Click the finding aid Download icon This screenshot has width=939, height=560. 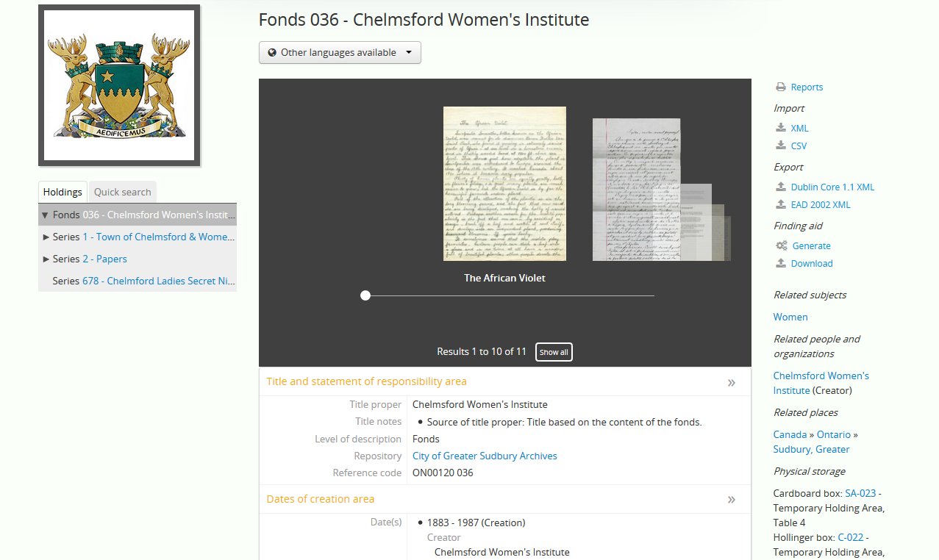[x=781, y=264]
